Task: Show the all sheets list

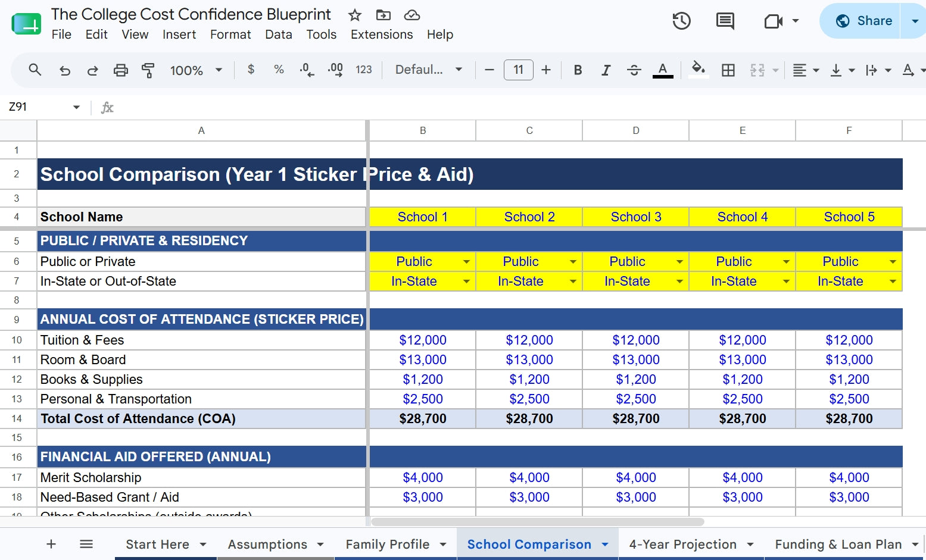Action: pos(86,544)
